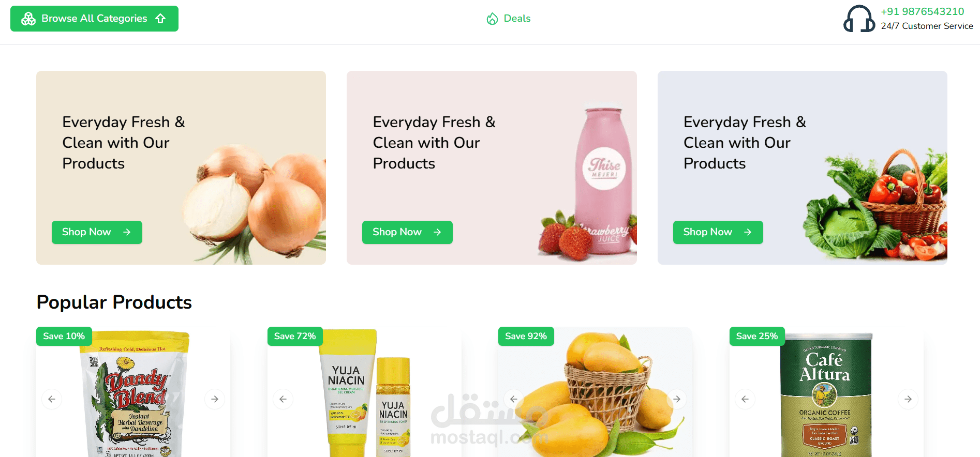Click the Save 92% badge on mangoes
The image size is (980, 457).
tap(526, 336)
